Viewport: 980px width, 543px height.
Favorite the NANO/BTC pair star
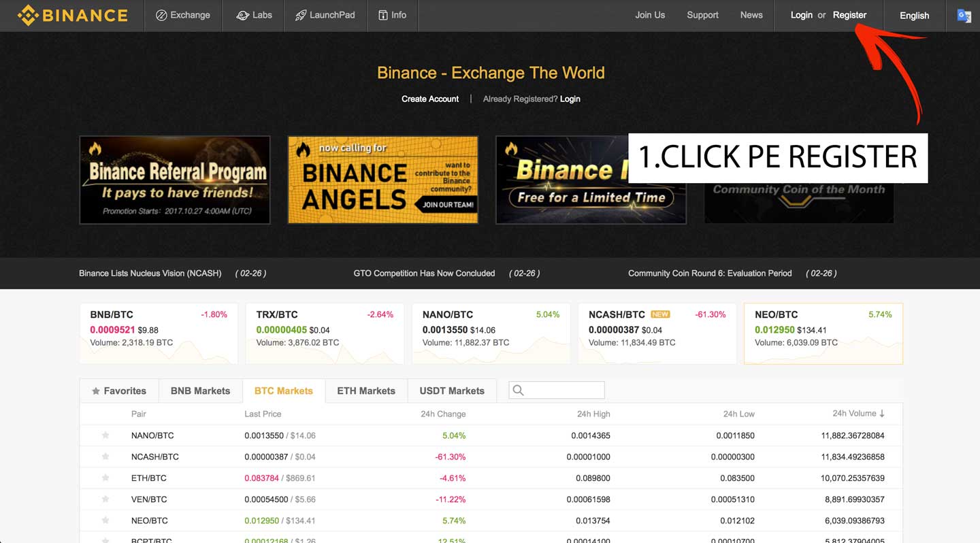coord(105,435)
